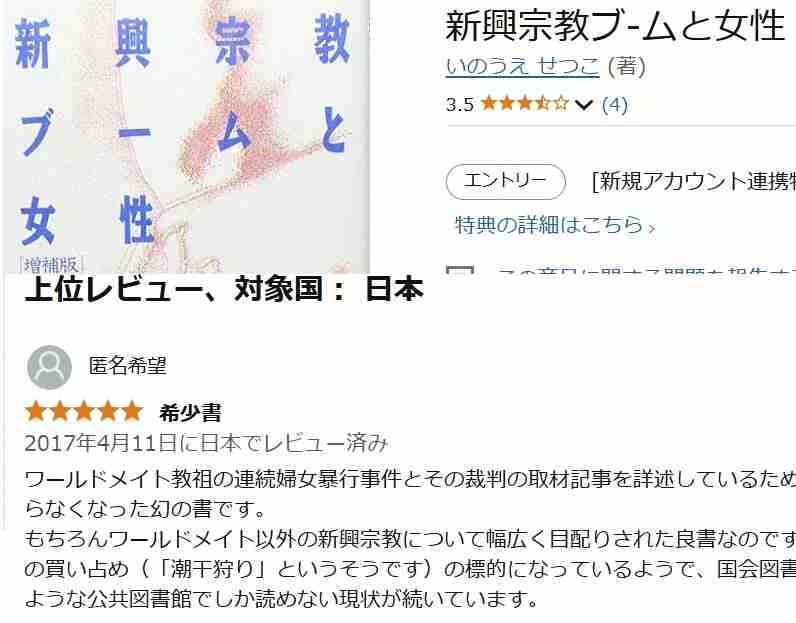Click the 上位レビュー、対象国：日本 heading
Image resolution: width=796 pixels, height=623 pixels.
(224, 289)
